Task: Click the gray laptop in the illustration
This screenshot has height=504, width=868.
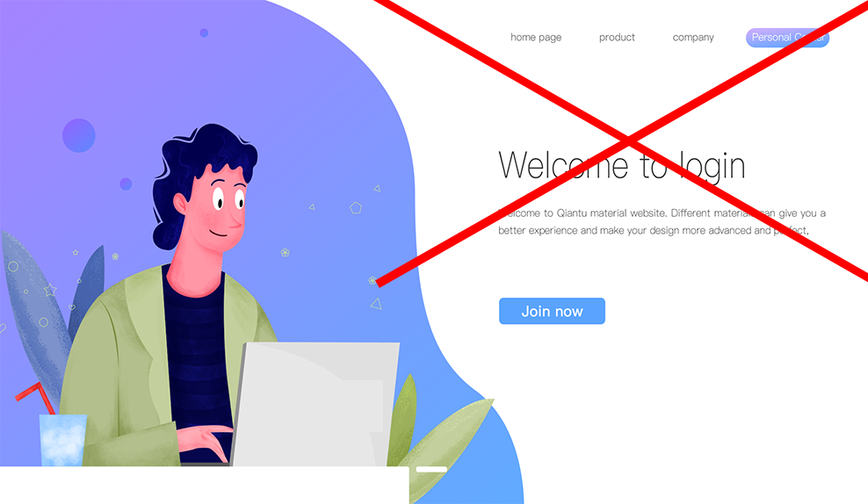Action: click(315, 404)
